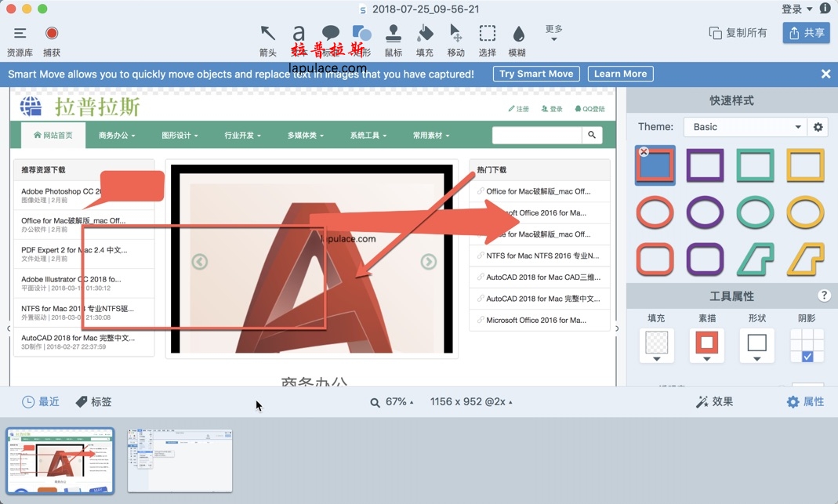The height and width of the screenshot is (504, 838).
Task: Expand the 更多 more tools dropdown
Action: [x=553, y=33]
